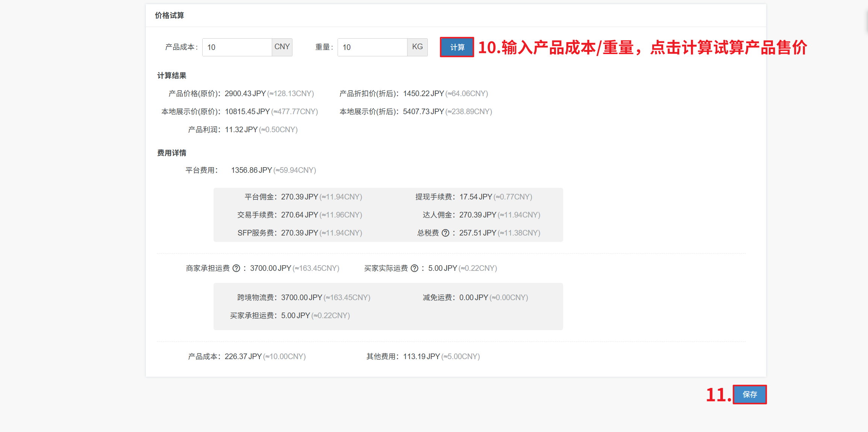This screenshot has width=868, height=432.
Task: Click the help icon beside 总税费
Action: pyautogui.click(x=445, y=233)
